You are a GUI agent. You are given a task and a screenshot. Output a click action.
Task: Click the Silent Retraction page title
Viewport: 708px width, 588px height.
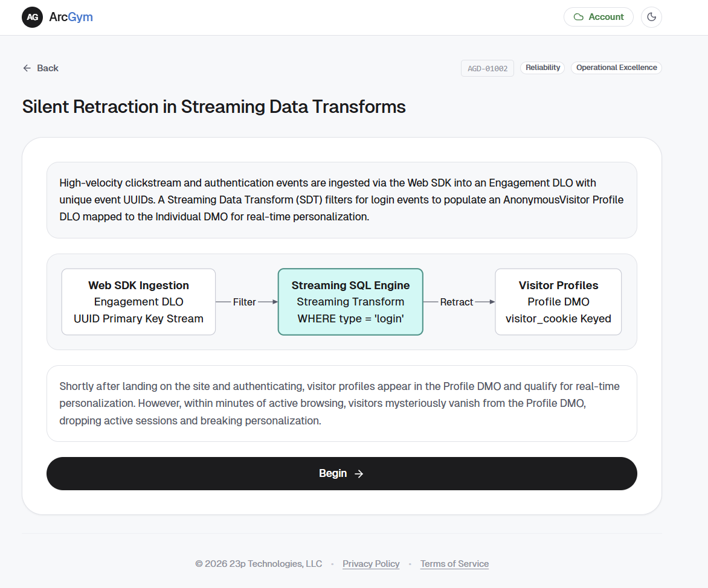(x=214, y=107)
